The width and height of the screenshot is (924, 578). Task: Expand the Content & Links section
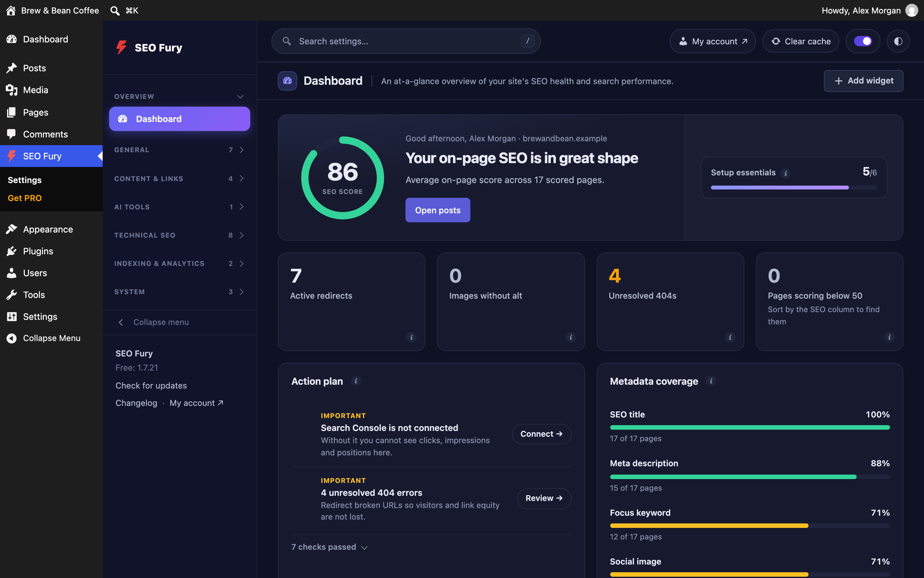[x=179, y=179]
